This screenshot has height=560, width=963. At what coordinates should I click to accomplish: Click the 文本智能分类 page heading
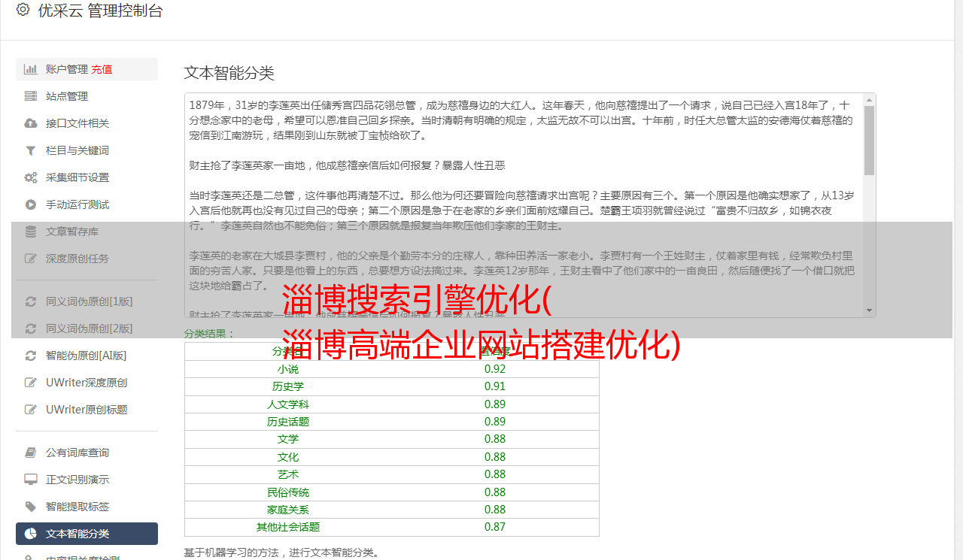tap(229, 73)
